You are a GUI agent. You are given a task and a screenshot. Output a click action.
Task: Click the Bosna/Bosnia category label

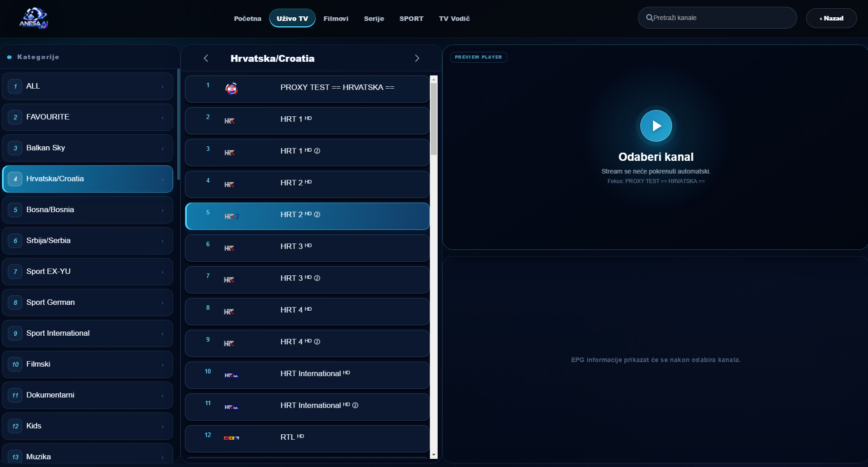[50, 210]
